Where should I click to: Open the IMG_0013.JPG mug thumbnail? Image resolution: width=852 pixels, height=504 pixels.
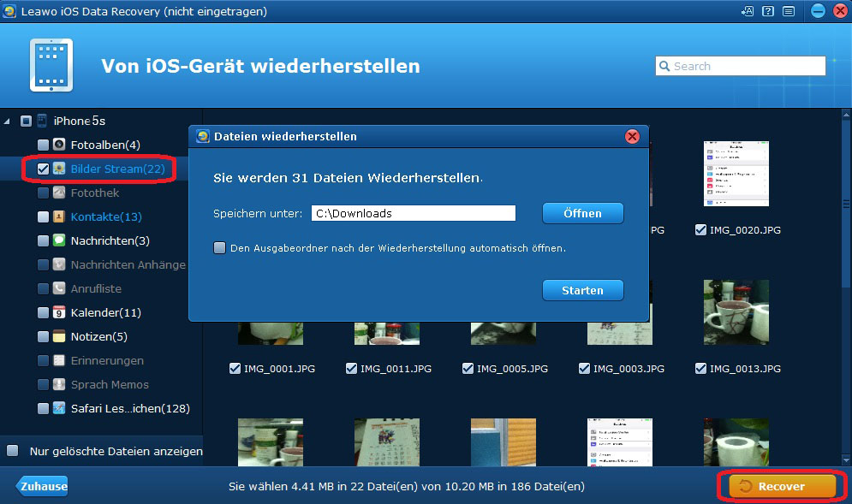coord(736,312)
